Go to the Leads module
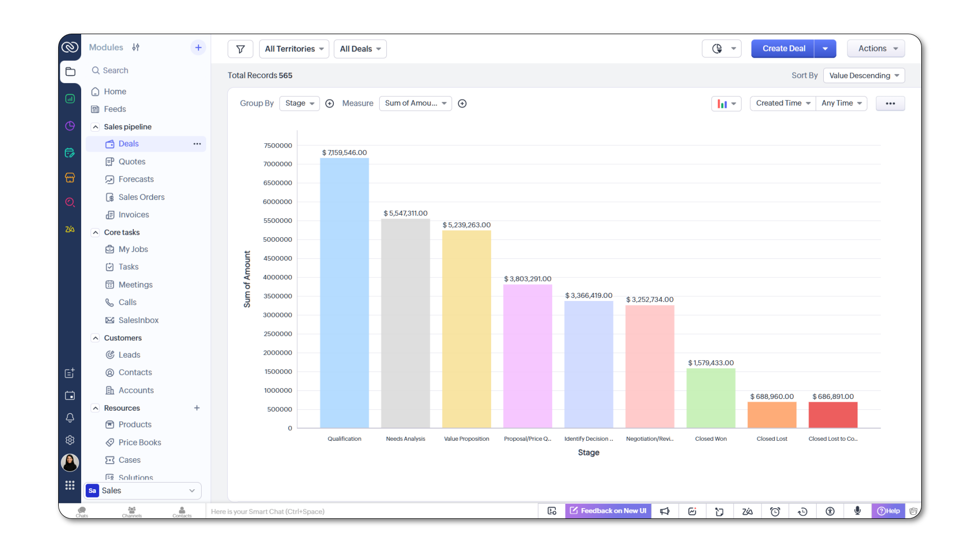 point(129,355)
